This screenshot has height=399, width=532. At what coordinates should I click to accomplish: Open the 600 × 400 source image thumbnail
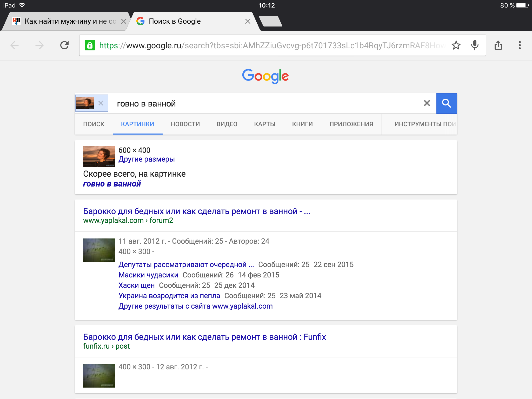coord(99,156)
